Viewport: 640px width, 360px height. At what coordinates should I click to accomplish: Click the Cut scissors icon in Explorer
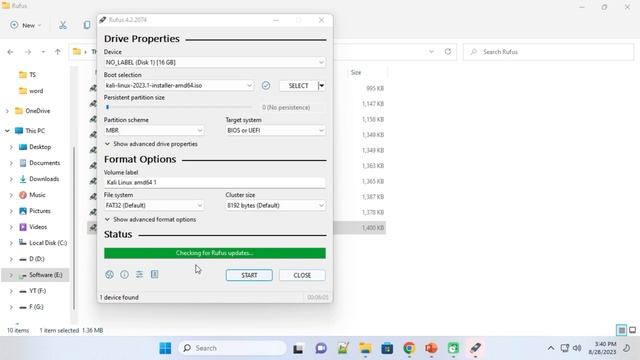[63, 25]
